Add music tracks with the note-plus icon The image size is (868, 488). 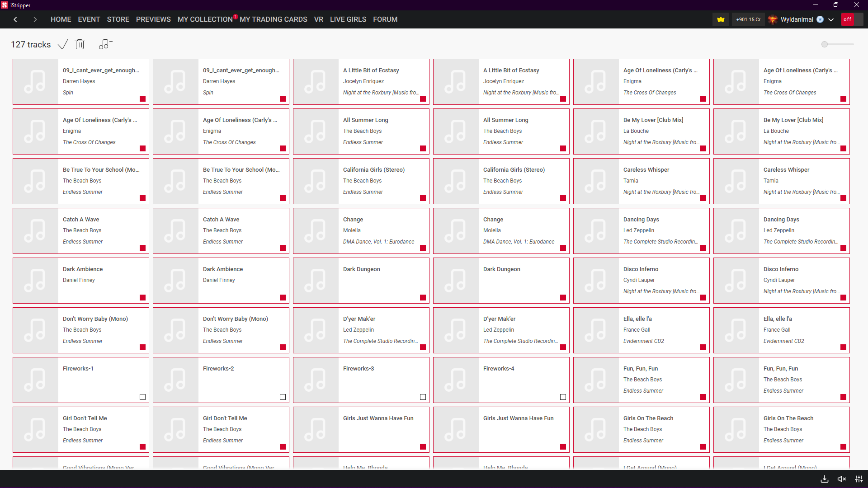[x=105, y=44]
